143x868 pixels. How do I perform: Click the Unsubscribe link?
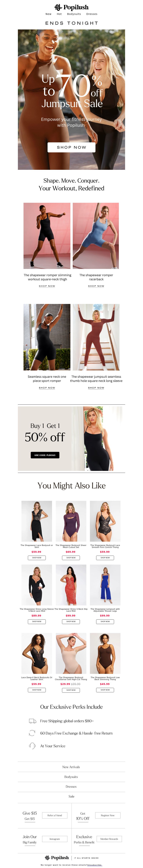(95, 865)
